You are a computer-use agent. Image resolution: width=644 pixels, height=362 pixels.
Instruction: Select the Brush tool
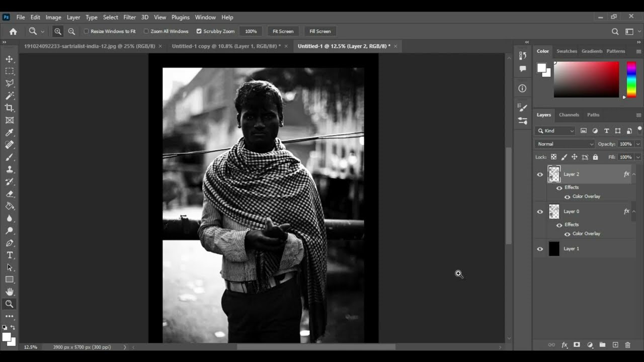(10, 157)
